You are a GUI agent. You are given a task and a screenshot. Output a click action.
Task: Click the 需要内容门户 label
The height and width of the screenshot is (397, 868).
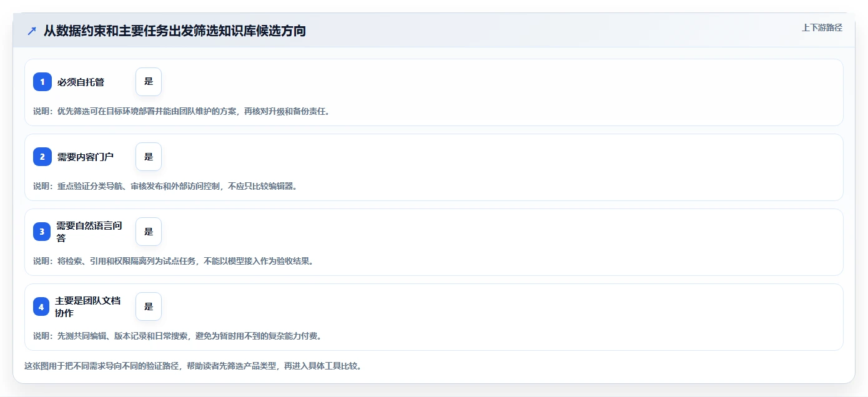coord(86,157)
